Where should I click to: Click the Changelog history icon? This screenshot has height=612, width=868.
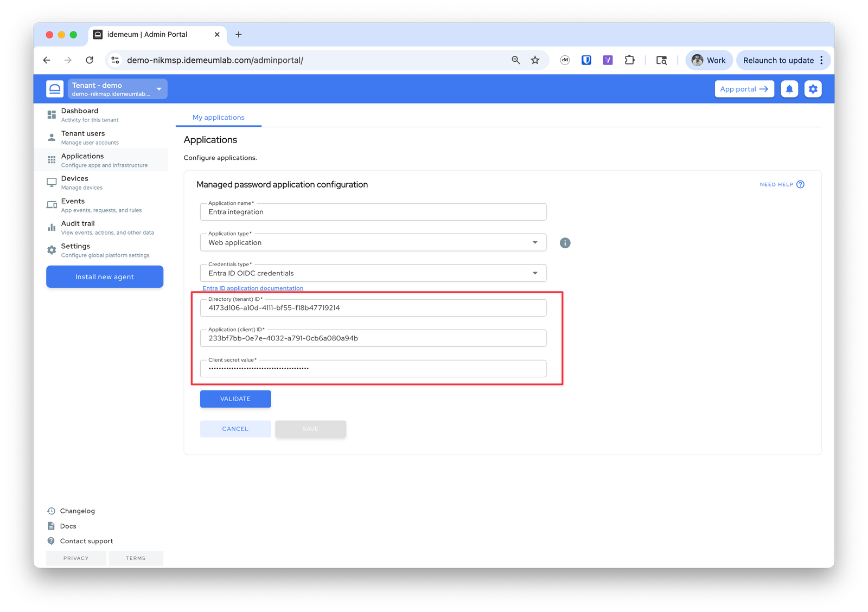click(x=51, y=511)
